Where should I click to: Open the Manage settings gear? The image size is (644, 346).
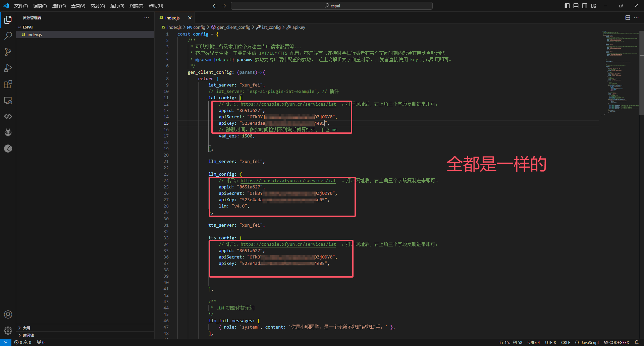tap(8, 331)
